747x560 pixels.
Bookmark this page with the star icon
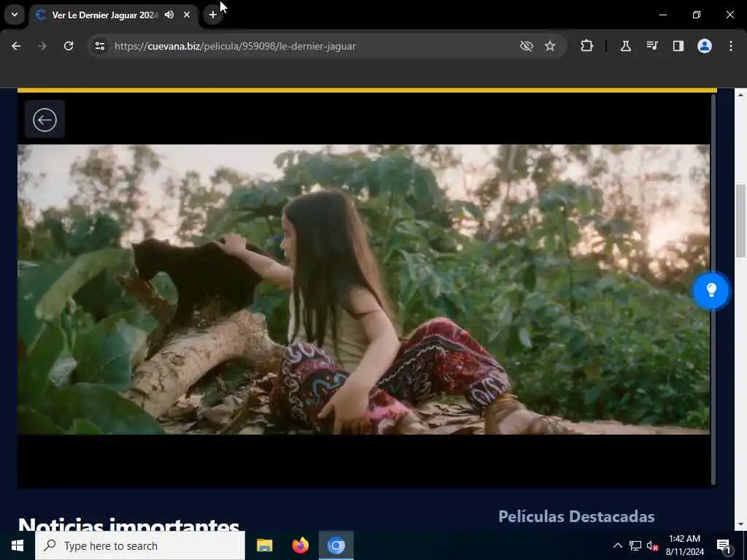(550, 46)
